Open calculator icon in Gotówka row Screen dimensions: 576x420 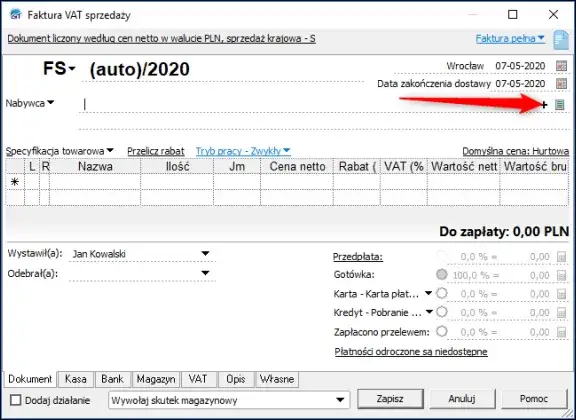(x=561, y=275)
